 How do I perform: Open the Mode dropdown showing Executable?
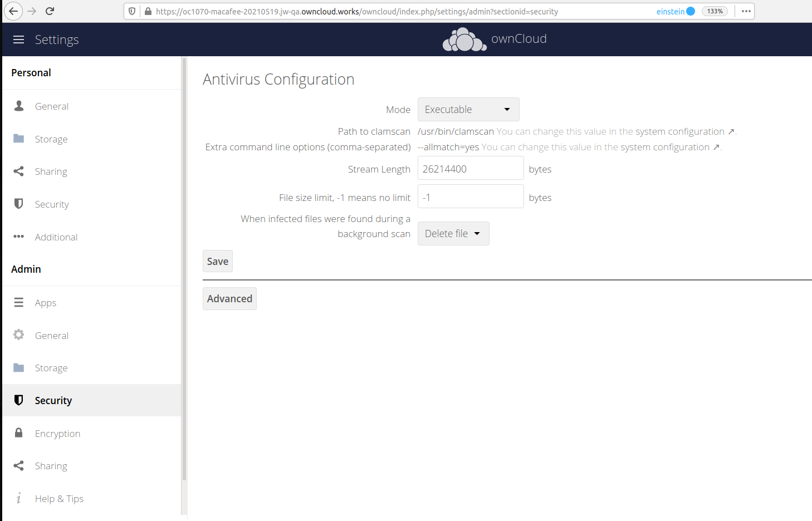coord(468,109)
